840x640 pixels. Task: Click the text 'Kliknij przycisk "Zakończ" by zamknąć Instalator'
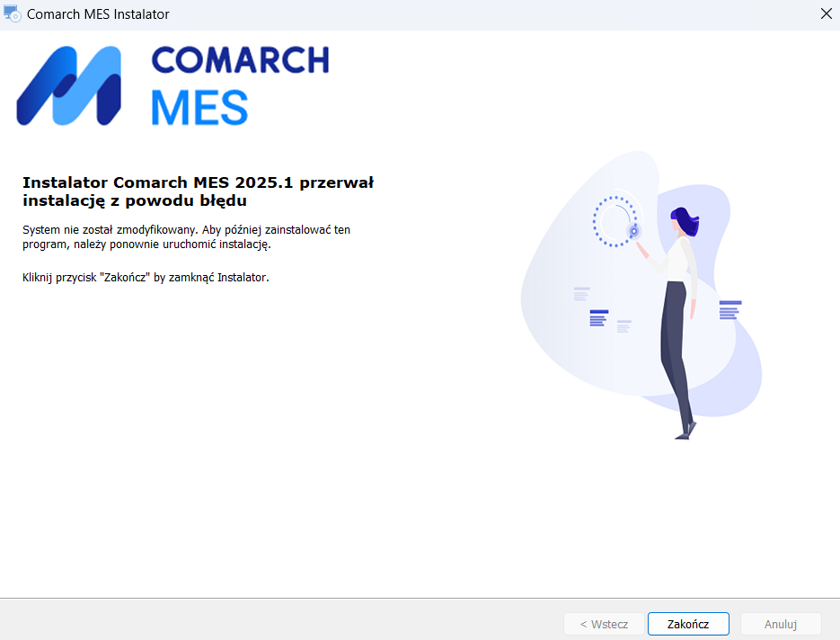(146, 278)
